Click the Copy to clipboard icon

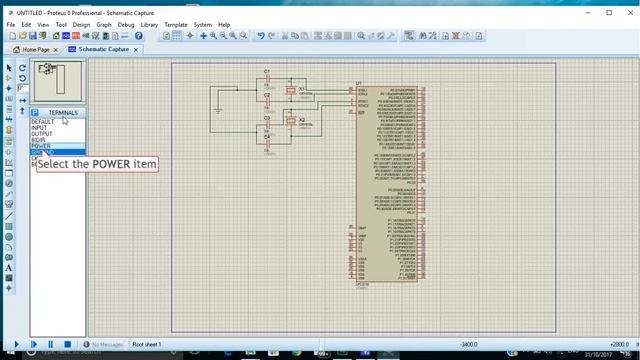295,36
